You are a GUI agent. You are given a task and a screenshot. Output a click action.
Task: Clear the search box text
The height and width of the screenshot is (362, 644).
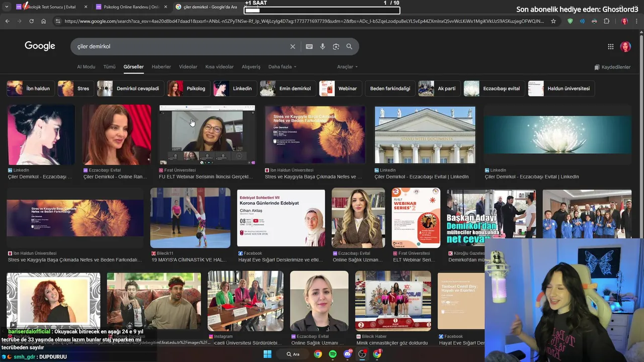click(x=293, y=46)
